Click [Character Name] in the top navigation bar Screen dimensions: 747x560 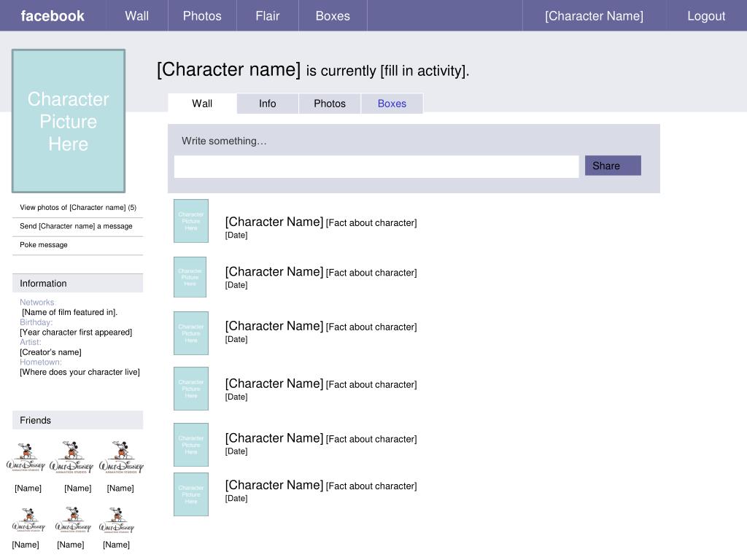pos(594,16)
